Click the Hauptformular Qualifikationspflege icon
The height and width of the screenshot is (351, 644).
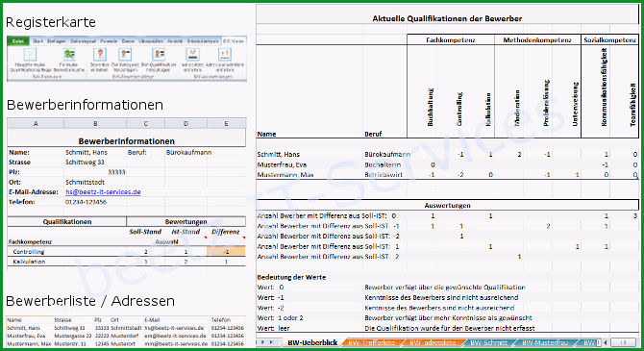pyautogui.click(x=30, y=55)
